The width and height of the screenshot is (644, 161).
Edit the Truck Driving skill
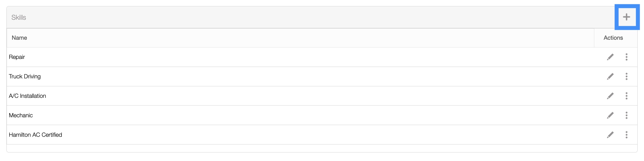tap(610, 77)
